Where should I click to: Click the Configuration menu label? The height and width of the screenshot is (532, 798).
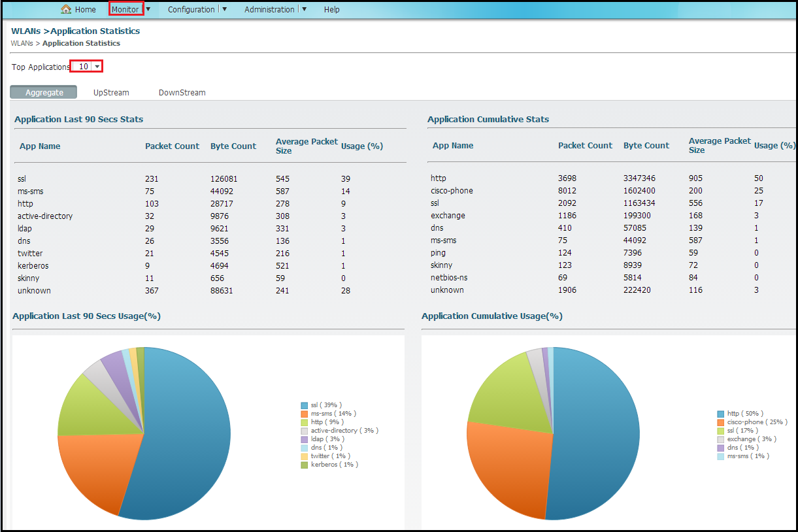point(191,10)
